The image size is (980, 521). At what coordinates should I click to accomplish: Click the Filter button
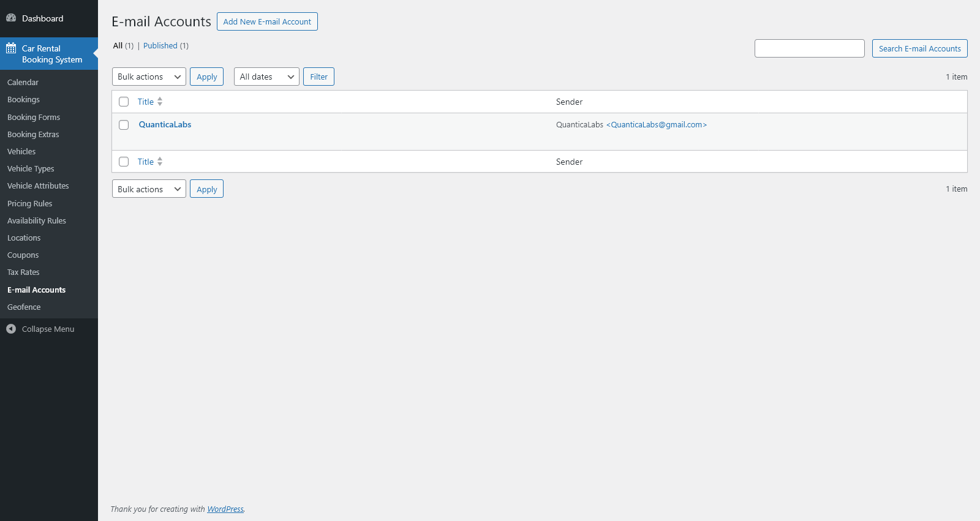318,77
